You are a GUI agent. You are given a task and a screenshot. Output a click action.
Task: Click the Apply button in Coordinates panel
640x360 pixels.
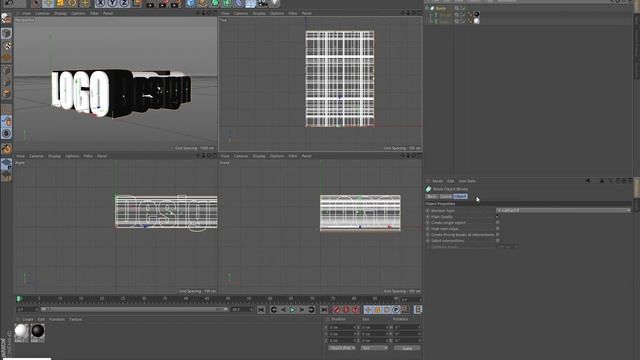(407, 348)
